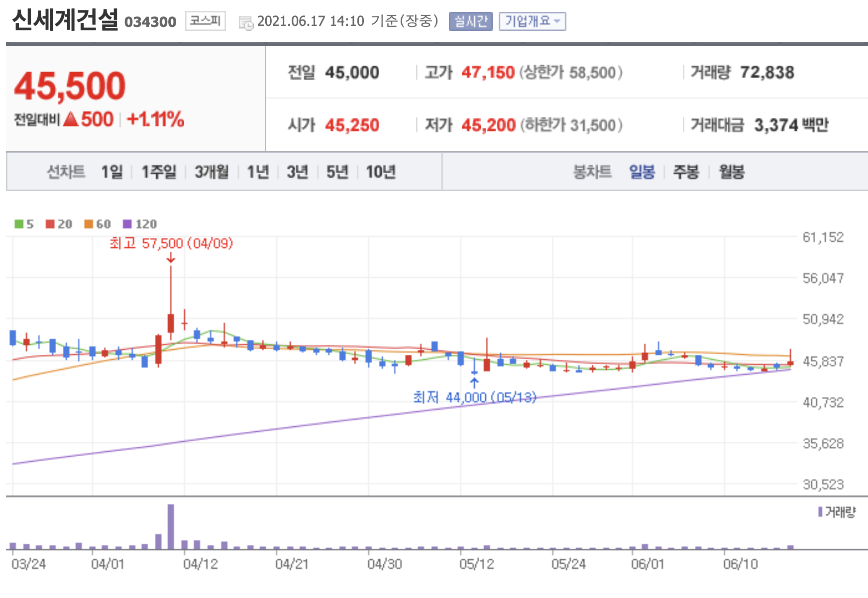Viewport: 868px width, 598px height.
Task: Open the 기업개요 dropdown
Action: tap(533, 21)
